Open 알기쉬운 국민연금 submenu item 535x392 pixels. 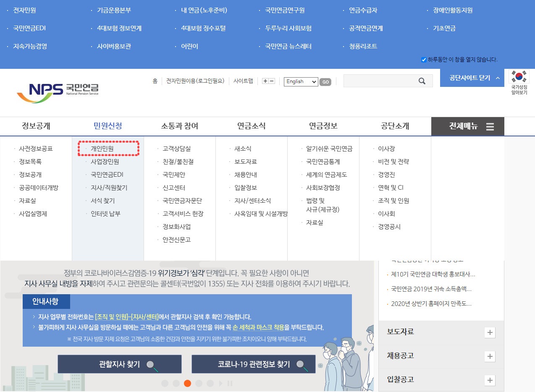tap(329, 149)
